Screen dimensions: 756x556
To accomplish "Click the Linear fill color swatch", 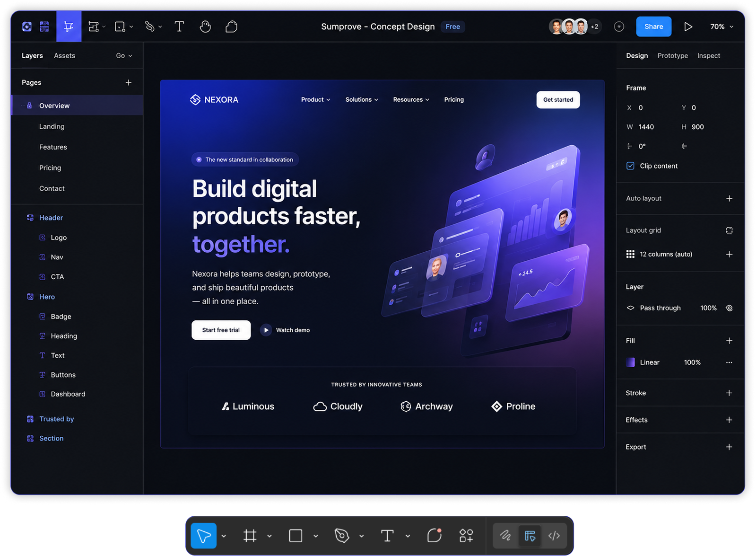I will (x=630, y=362).
